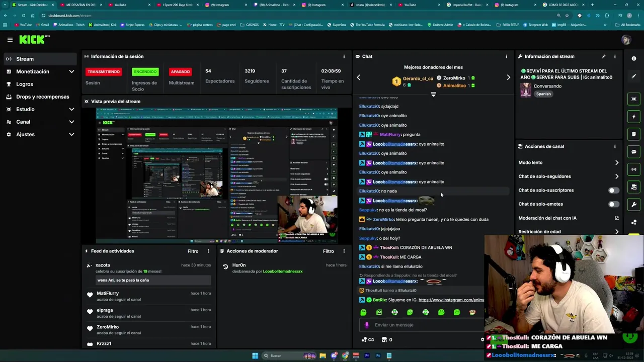Open the Instagram link from BotRix

tap(451, 300)
